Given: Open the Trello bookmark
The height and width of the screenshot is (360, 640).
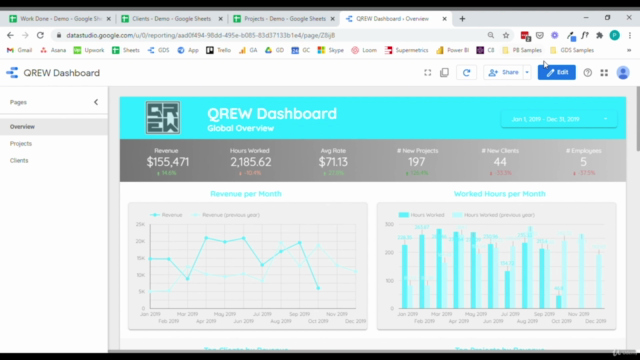Looking at the screenshot, I should (x=218, y=50).
